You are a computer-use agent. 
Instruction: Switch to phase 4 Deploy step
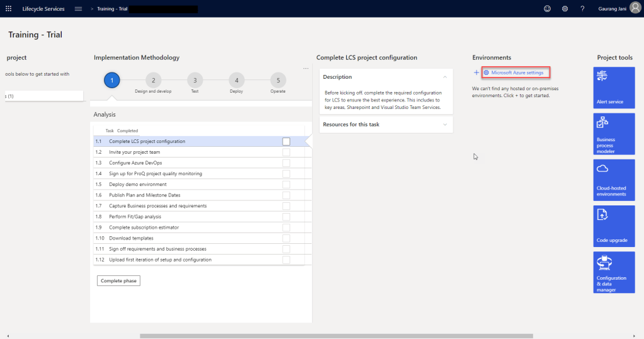pos(236,80)
